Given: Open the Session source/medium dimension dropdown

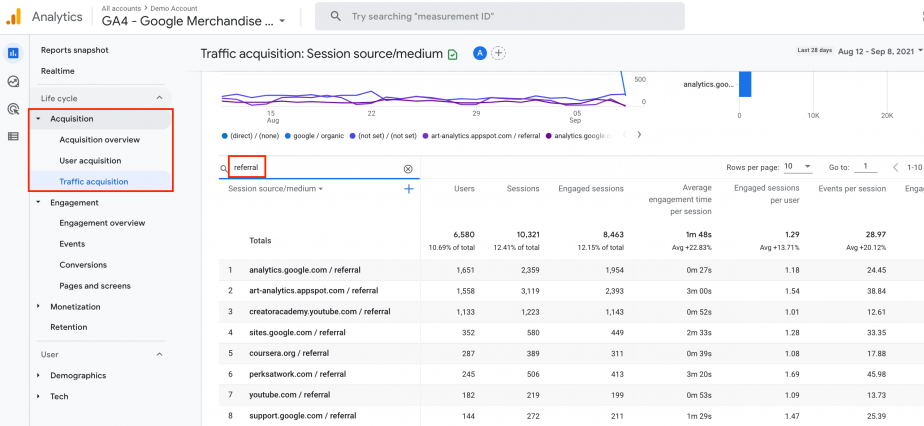Looking at the screenshot, I should point(276,189).
